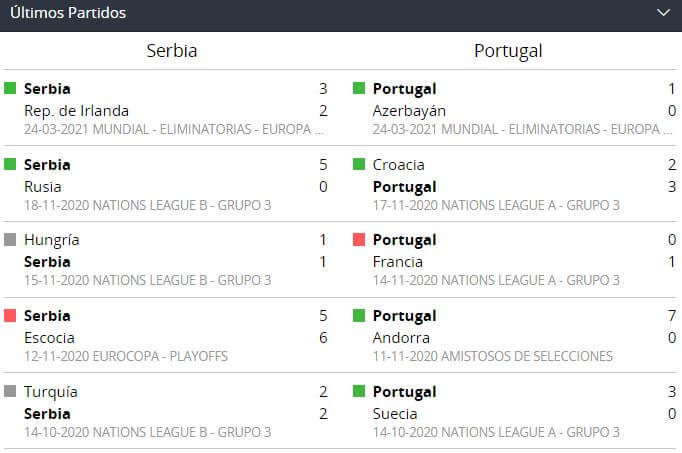
Task: Click red loss indicator for Serbia vs Escocia
Action: click(11, 316)
